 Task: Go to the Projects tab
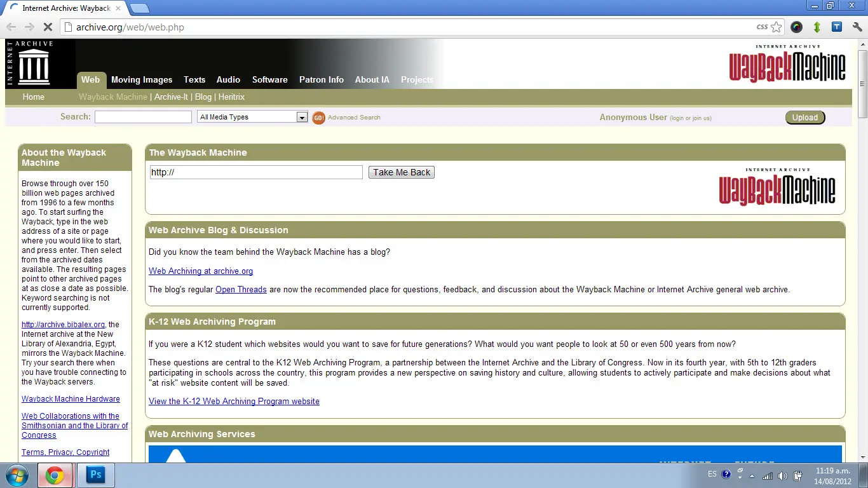(417, 80)
